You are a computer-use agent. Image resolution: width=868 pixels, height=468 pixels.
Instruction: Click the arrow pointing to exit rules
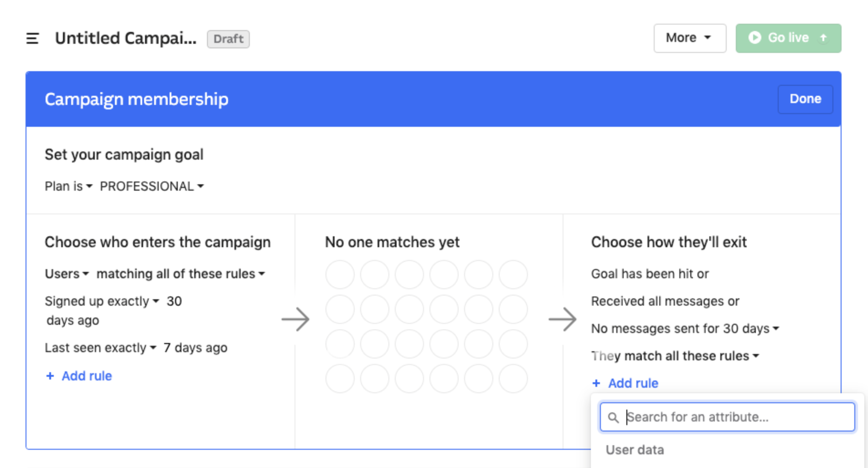click(x=563, y=319)
